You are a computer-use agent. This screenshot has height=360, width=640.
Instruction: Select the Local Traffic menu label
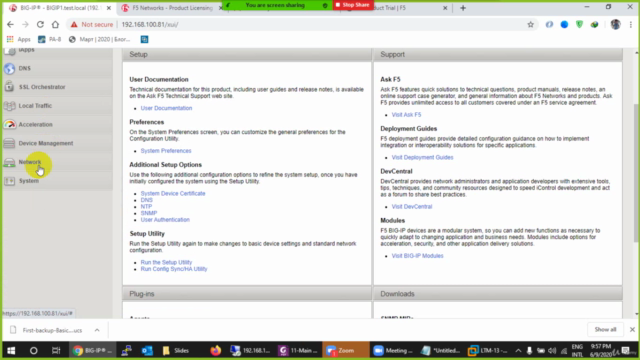(x=35, y=106)
